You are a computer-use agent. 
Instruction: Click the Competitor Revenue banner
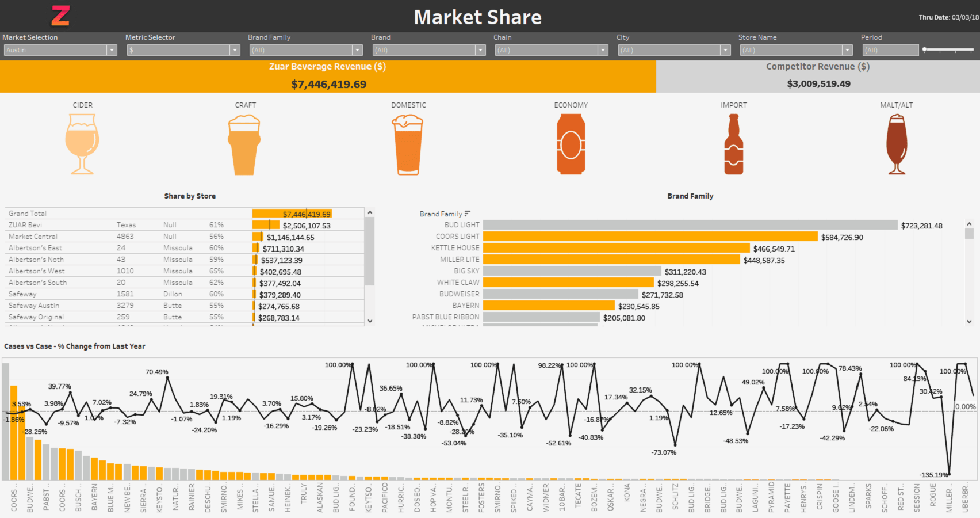tap(818, 76)
